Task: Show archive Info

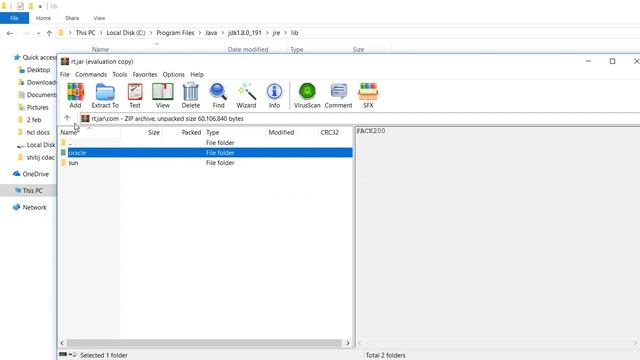Action: coord(274,95)
